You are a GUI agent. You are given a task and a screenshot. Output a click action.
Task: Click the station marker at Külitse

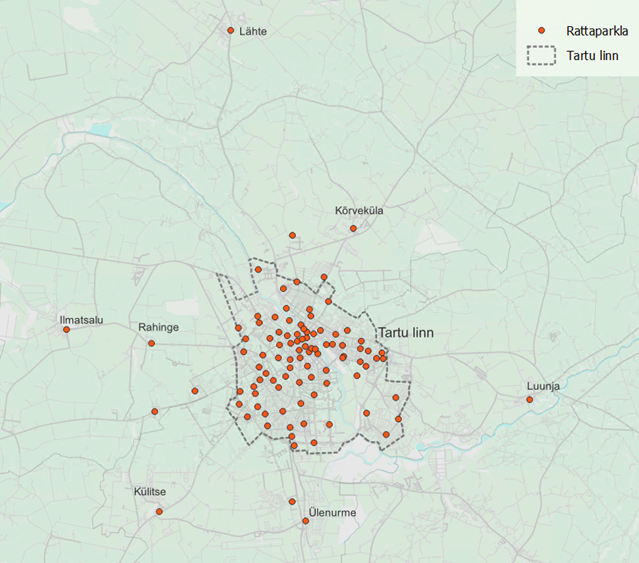(x=159, y=511)
